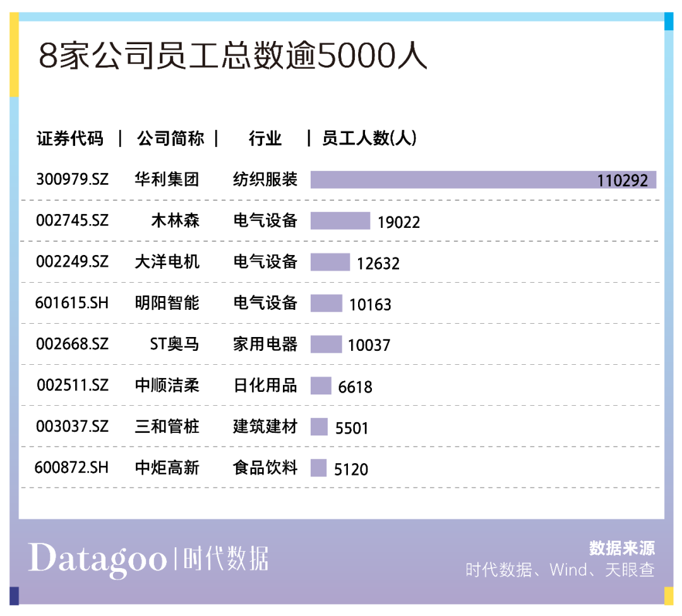Click the 行业 column header

pos(265,139)
